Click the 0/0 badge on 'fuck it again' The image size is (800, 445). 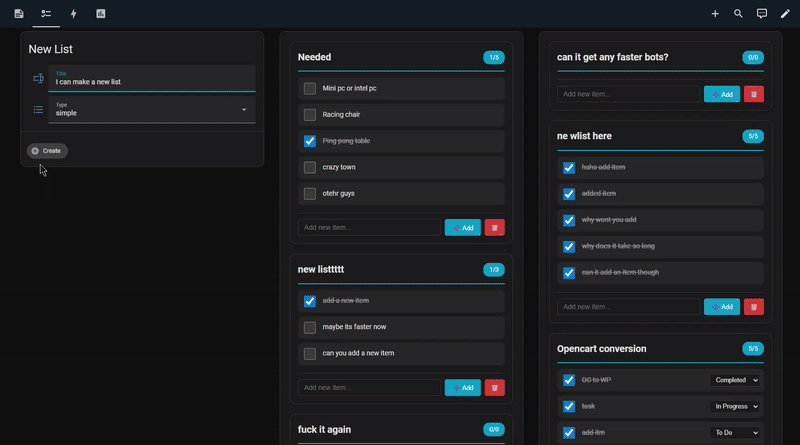(494, 430)
